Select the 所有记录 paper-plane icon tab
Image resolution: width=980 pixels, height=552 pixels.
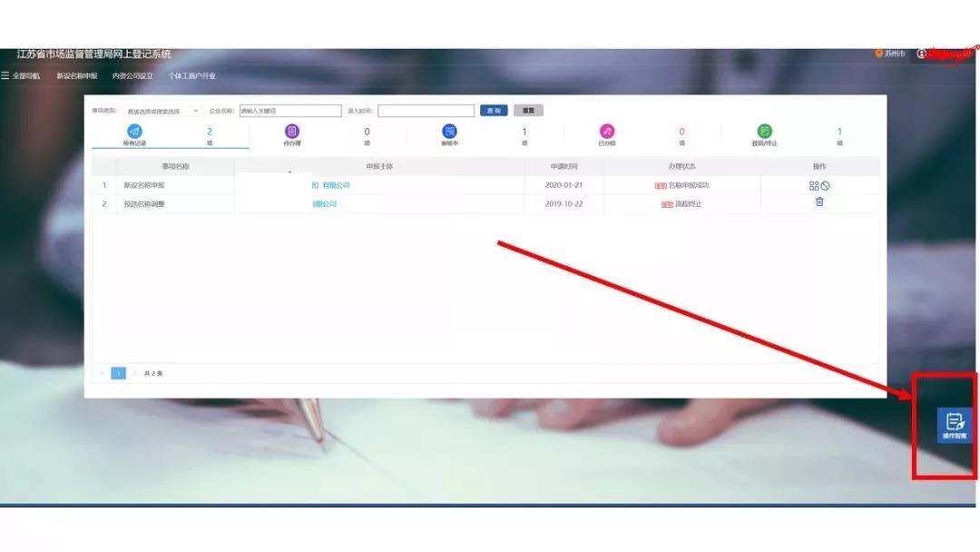(x=134, y=132)
